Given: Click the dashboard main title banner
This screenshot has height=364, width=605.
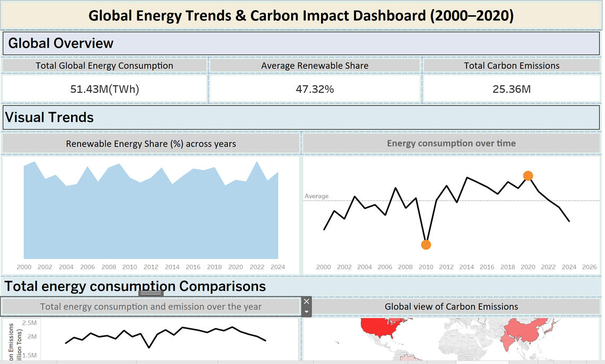Looking at the screenshot, I should coord(301,15).
